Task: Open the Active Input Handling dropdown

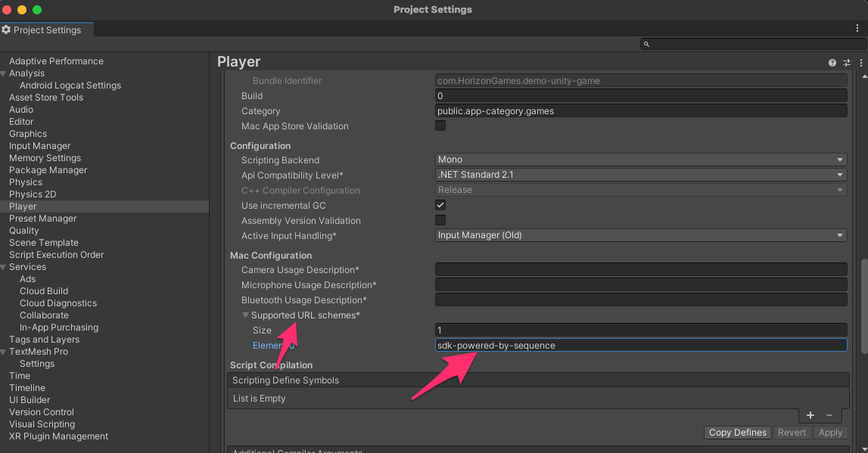Action: tap(640, 235)
